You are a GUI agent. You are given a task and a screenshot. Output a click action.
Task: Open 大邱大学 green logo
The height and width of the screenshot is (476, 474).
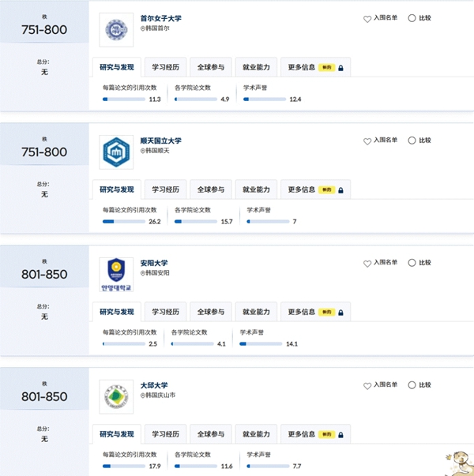pos(116,397)
